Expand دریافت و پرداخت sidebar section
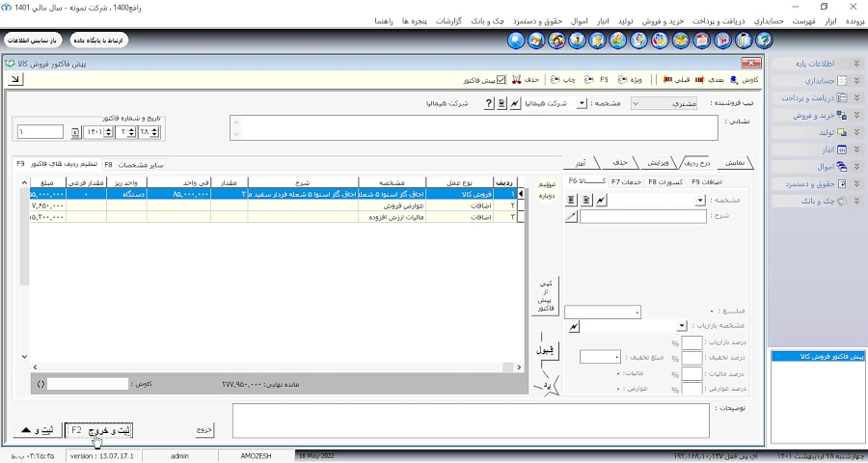 (856, 98)
